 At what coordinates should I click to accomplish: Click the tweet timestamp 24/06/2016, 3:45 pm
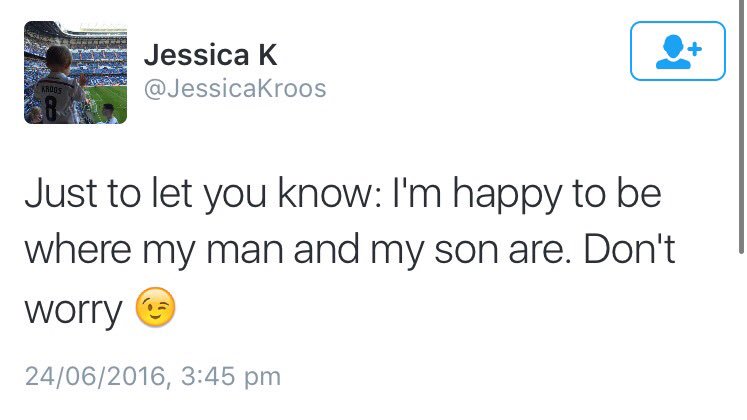pyautogui.click(x=153, y=376)
